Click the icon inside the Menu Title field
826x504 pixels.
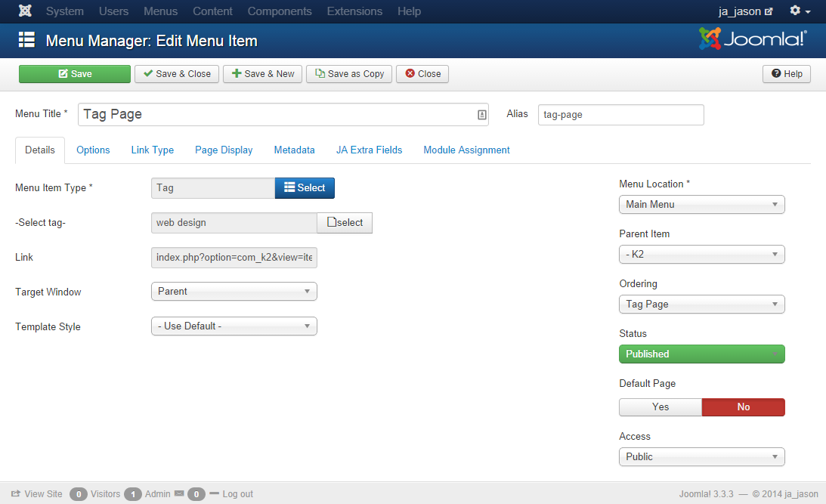481,115
